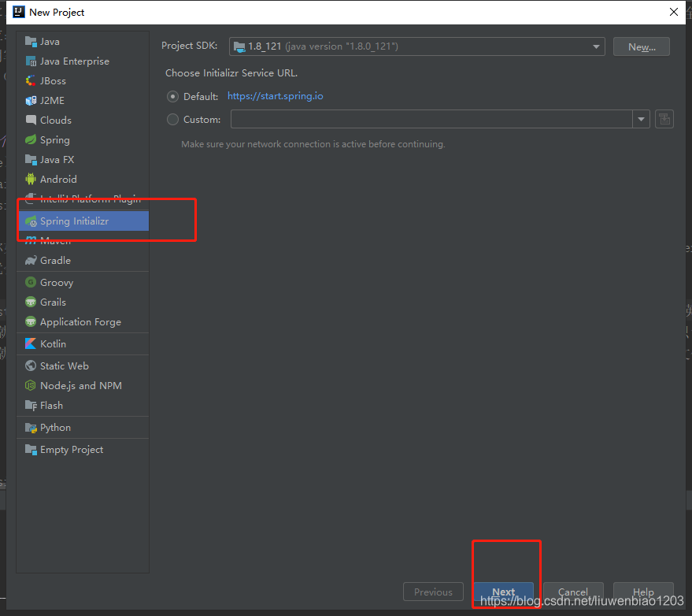Click the Cancel button
This screenshot has width=692, height=616.
click(x=573, y=592)
